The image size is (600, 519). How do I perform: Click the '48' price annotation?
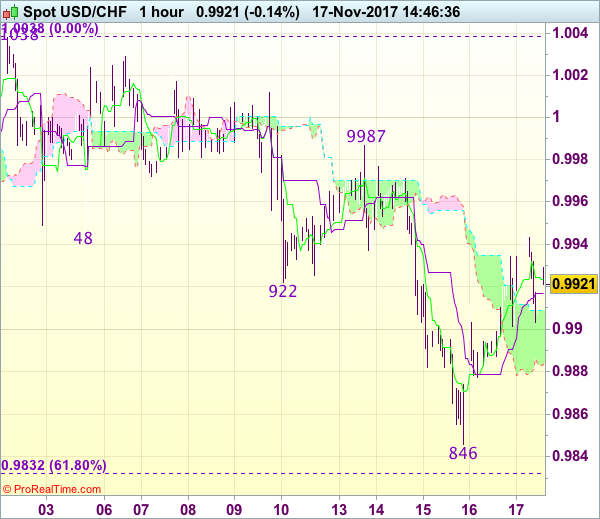coord(83,238)
